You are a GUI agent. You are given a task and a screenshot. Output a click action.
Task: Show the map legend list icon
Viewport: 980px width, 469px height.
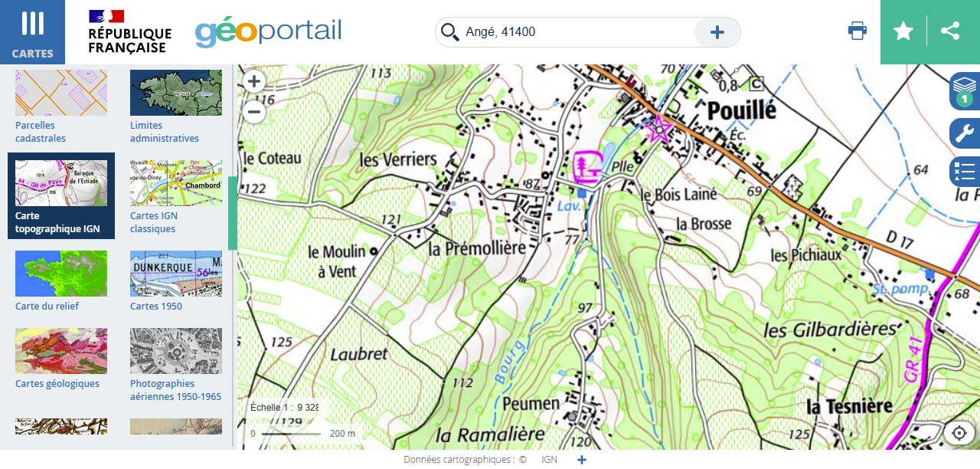[965, 172]
